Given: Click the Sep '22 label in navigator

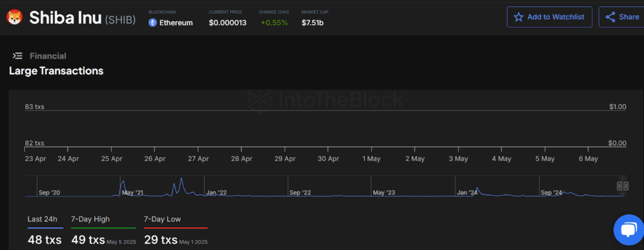Looking at the screenshot, I should [300, 193].
